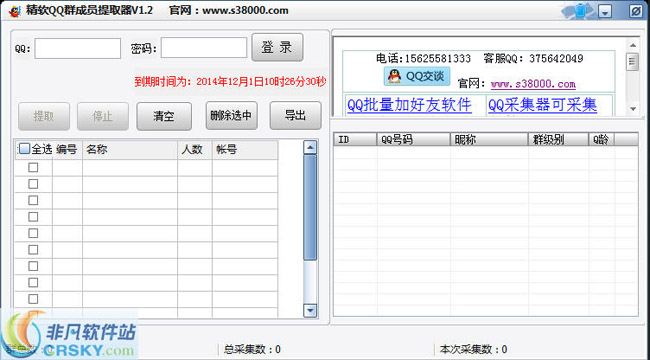The height and width of the screenshot is (360, 650).
Task: Click the 停止 stop button
Action: [x=103, y=116]
